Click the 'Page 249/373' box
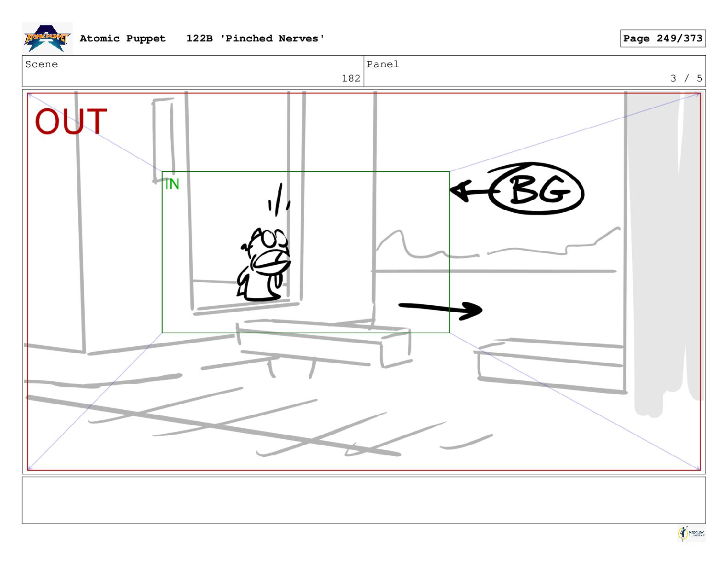Screen dimensions: 728x564 click(x=663, y=38)
